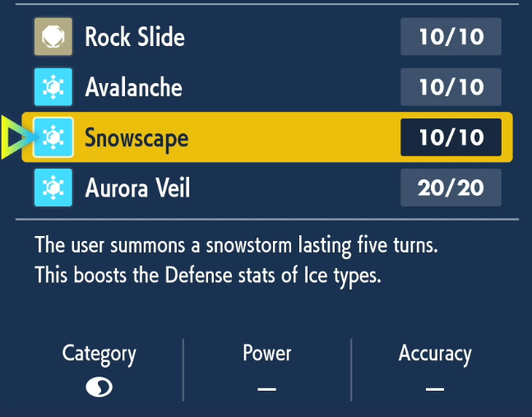Select the Rock Slide move
This screenshot has width=532, height=417.
135,37
